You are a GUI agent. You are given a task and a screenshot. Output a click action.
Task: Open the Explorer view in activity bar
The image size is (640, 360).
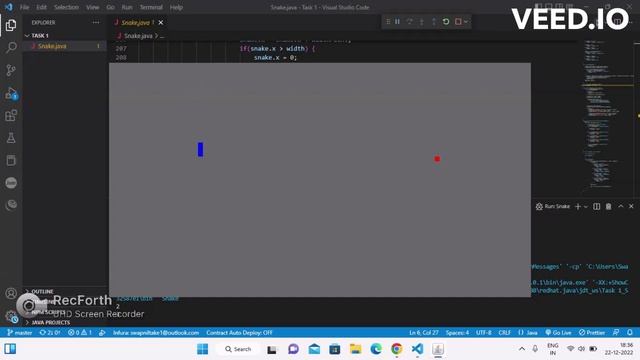coord(11,25)
